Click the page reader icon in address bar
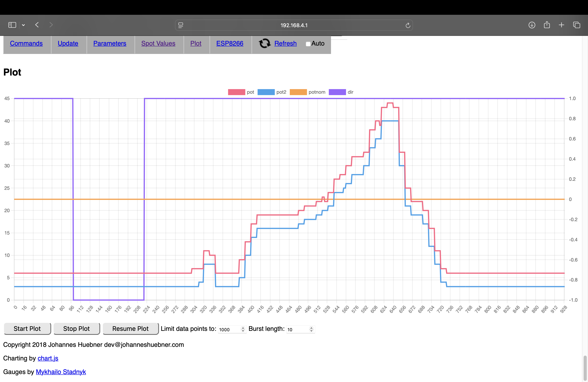Image resolution: width=588 pixels, height=382 pixels. pyautogui.click(x=181, y=25)
